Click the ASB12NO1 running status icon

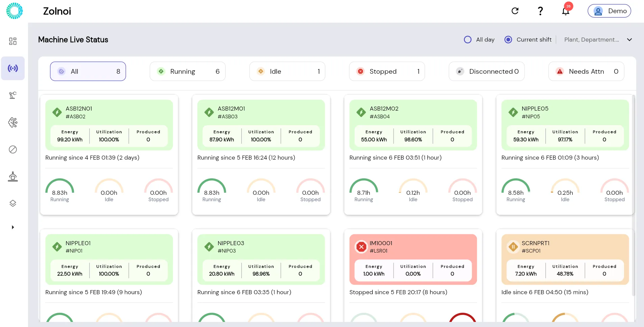pyautogui.click(x=57, y=112)
